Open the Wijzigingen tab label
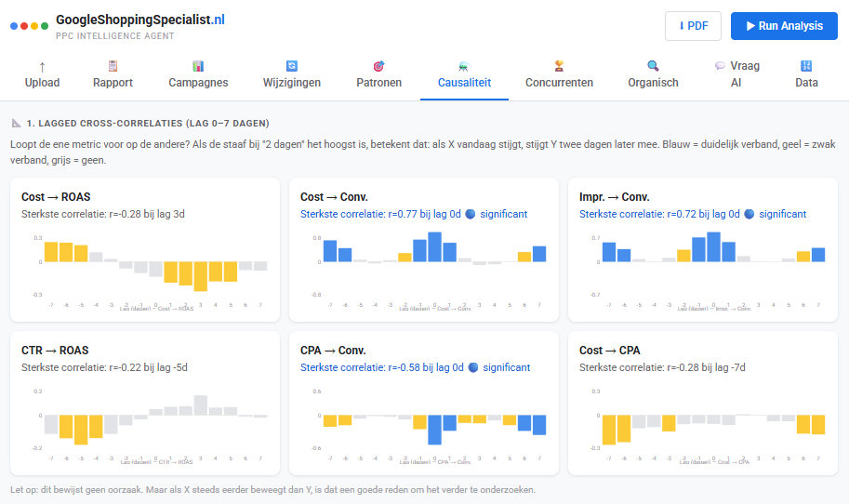 point(291,83)
